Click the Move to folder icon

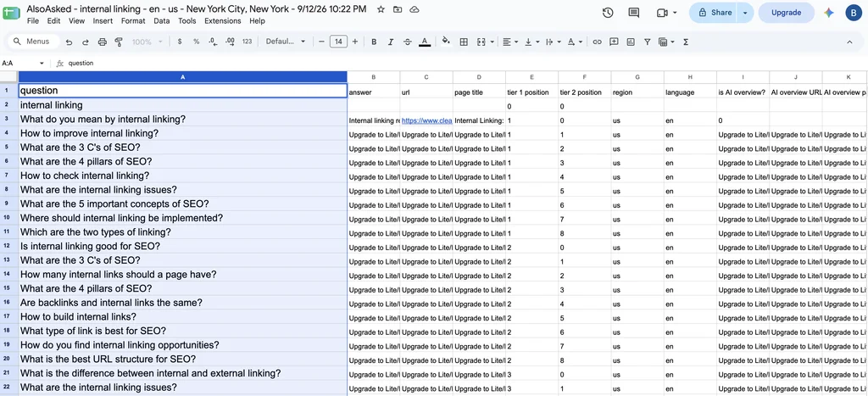point(398,9)
